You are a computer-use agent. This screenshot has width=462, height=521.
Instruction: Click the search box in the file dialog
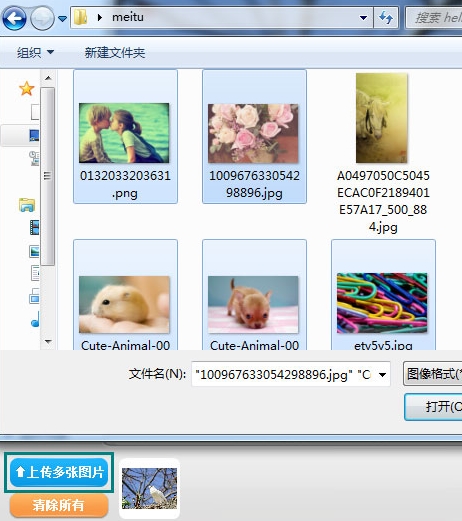pos(434,18)
